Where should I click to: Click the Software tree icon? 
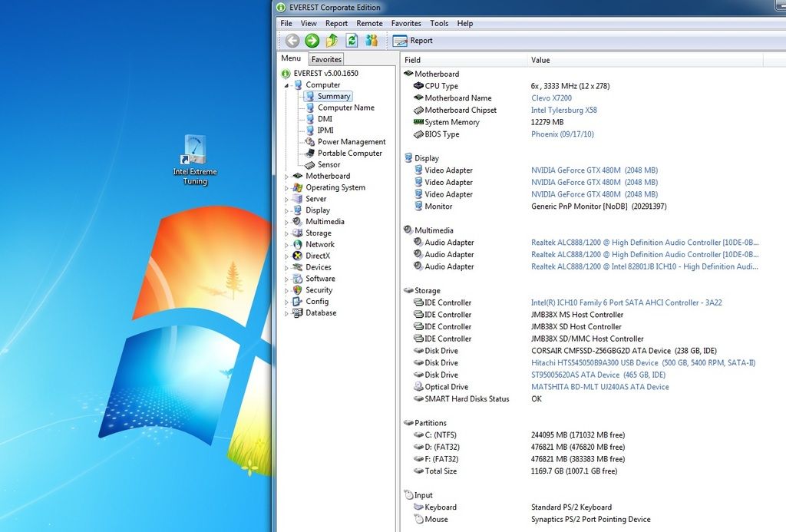[298, 279]
